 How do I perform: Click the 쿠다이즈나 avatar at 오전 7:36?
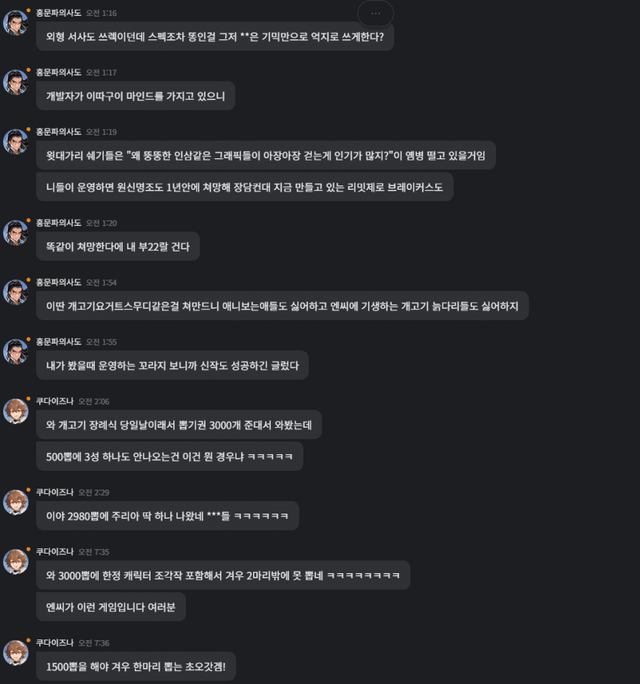(15, 652)
